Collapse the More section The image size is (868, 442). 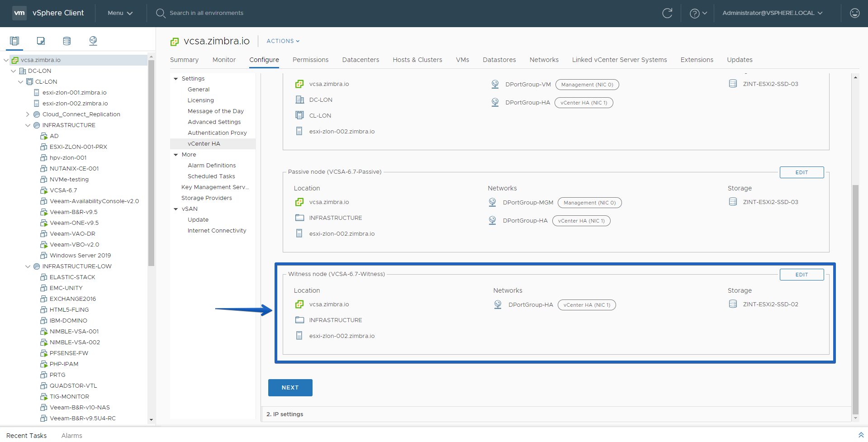click(175, 155)
